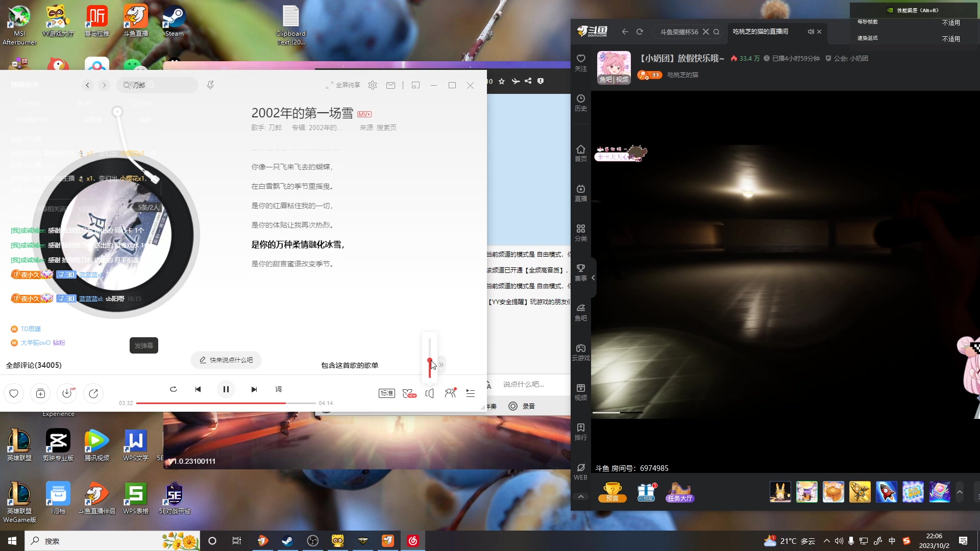The width and height of the screenshot is (980, 551).
Task: Open the Douyu 排行 ranking sidebar item
Action: [581, 432]
